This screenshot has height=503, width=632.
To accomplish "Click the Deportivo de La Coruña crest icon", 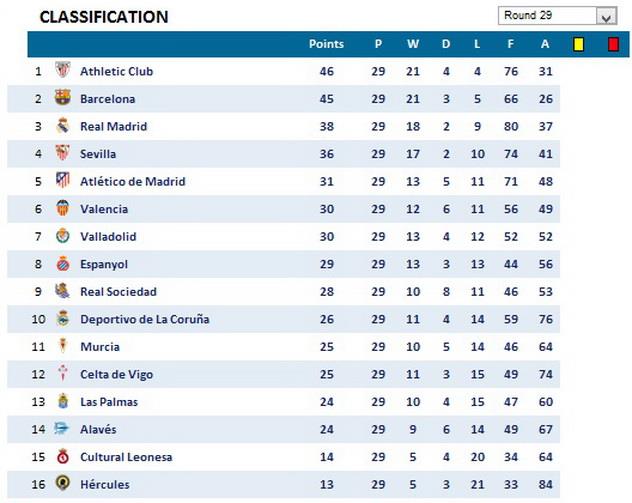I will coord(63,319).
